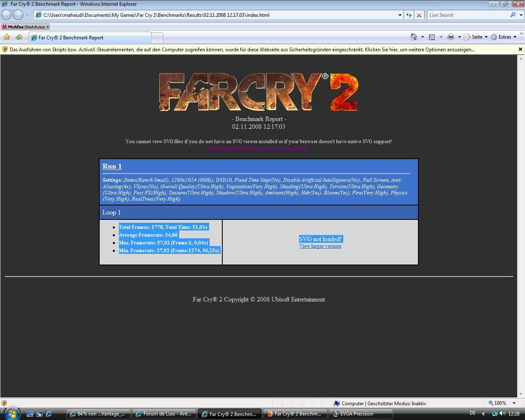Show more toolbar items via the chevron
The image size is (525, 420).
[x=522, y=34]
